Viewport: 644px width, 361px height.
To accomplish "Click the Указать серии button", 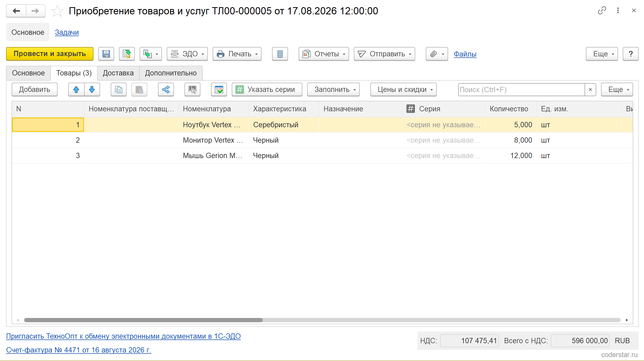I will coord(267,90).
